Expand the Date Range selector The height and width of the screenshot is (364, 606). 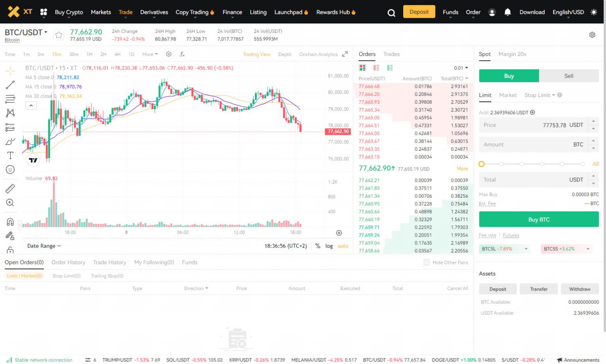pos(44,246)
